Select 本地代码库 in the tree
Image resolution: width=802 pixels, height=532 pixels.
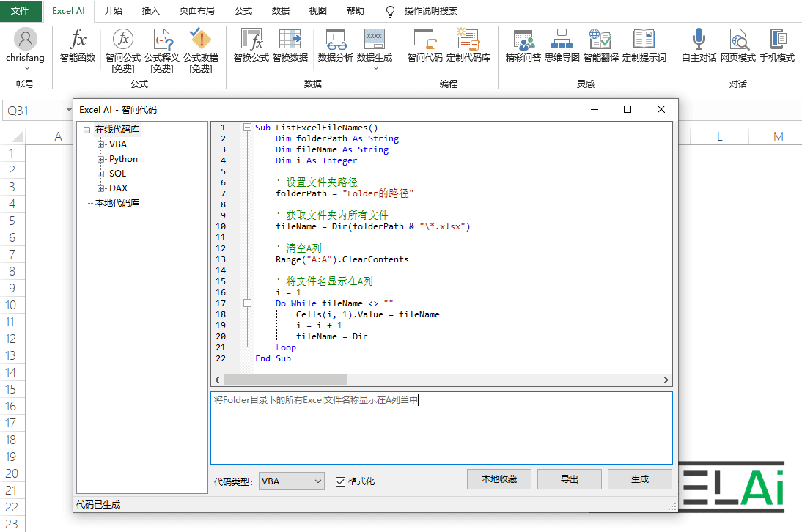(x=117, y=203)
